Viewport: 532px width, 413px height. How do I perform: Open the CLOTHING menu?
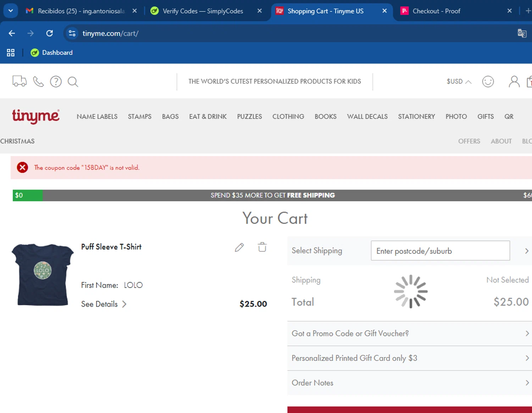click(288, 117)
